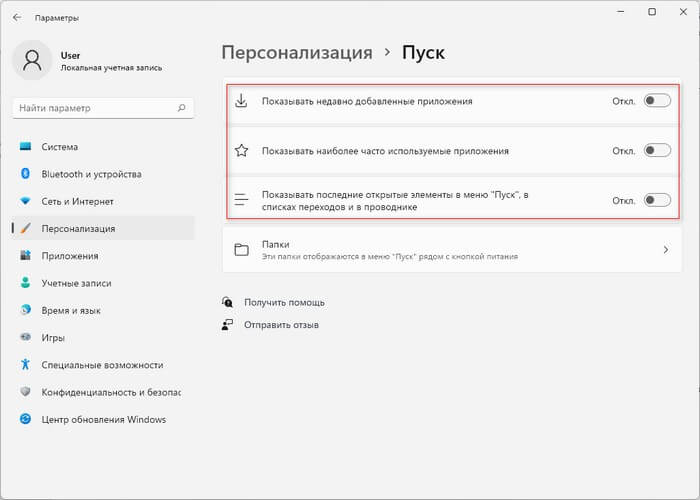The image size is (700, 500).
Task: Click the Персонализация brush icon
Action: [x=25, y=228]
